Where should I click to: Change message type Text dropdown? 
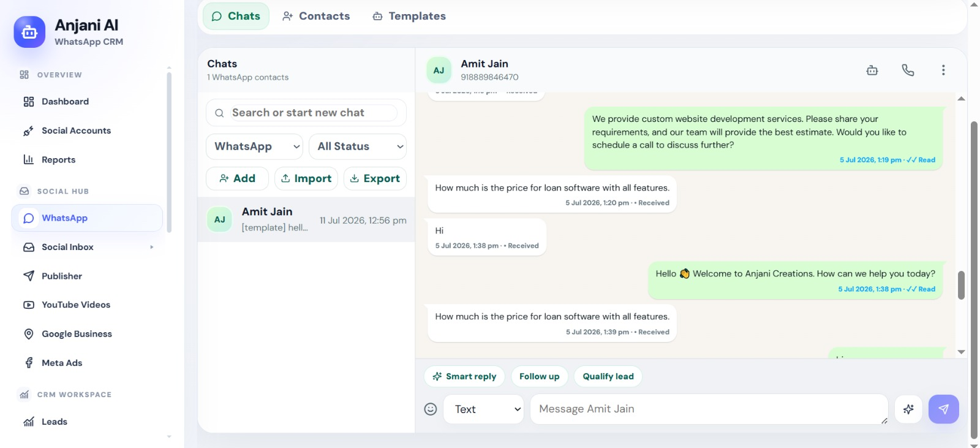(x=484, y=409)
